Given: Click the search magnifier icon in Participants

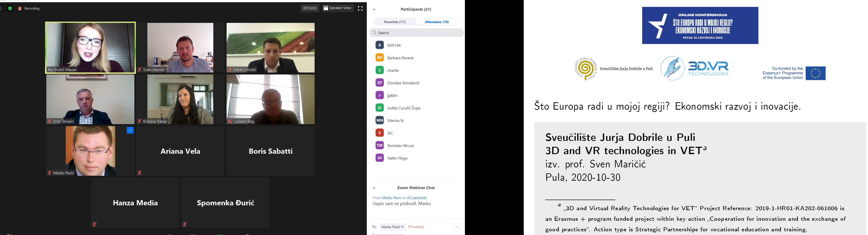Looking at the screenshot, I should click(x=374, y=33).
